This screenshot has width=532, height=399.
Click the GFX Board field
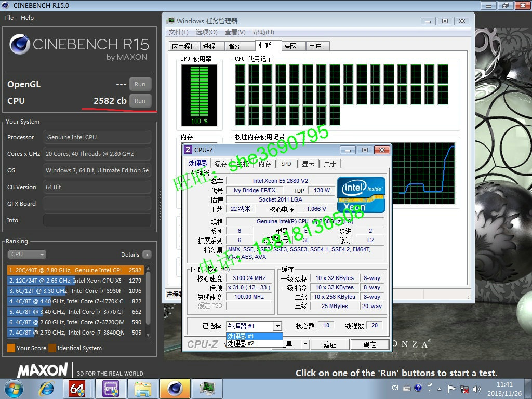coord(97,204)
